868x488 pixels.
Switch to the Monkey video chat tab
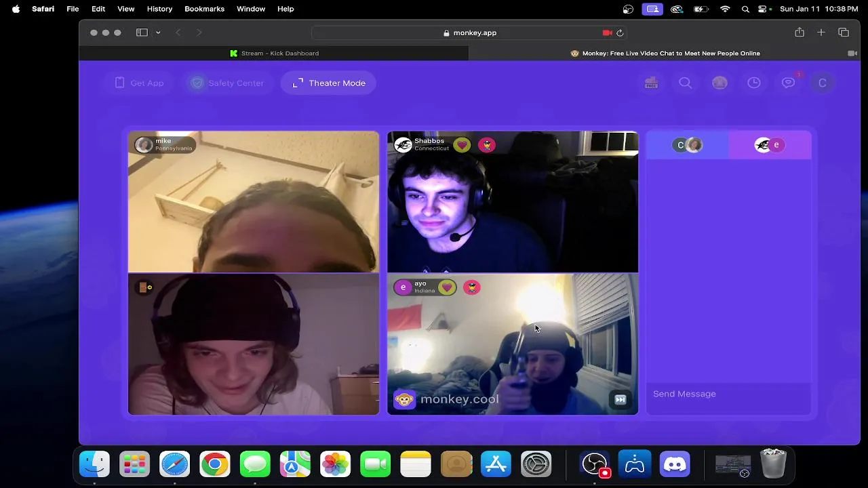click(665, 53)
